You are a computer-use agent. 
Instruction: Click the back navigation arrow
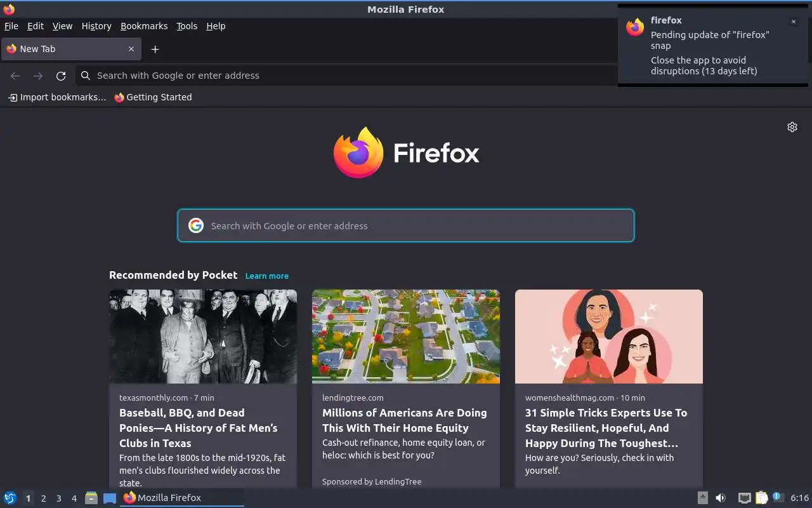[15, 76]
